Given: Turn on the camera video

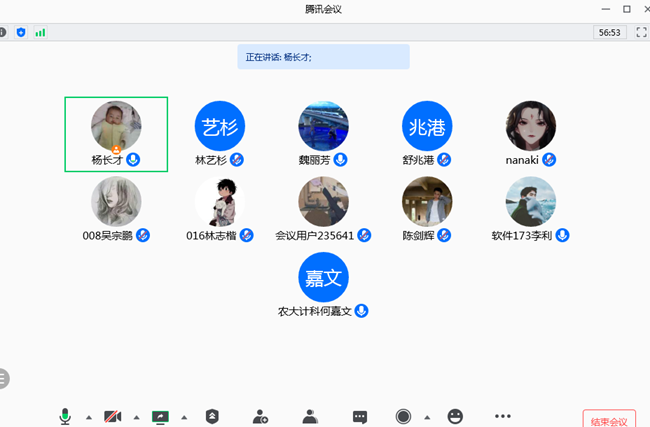Looking at the screenshot, I should 112,416.
